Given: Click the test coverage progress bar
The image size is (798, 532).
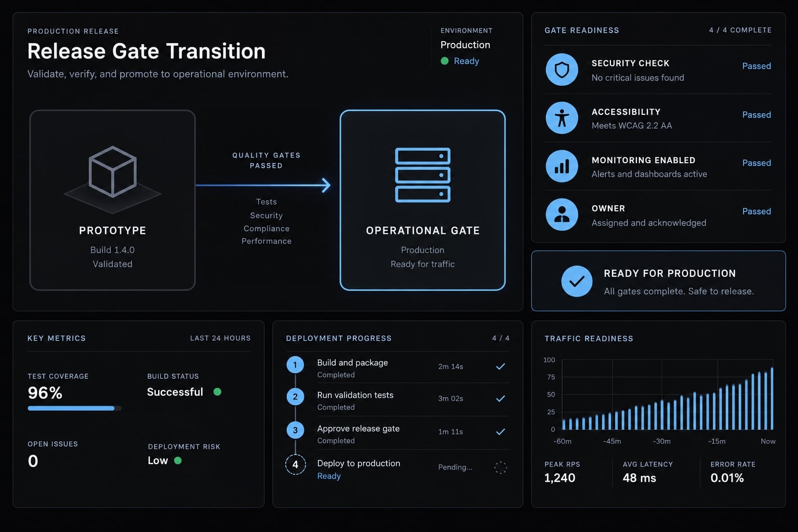Looking at the screenshot, I should [x=74, y=408].
